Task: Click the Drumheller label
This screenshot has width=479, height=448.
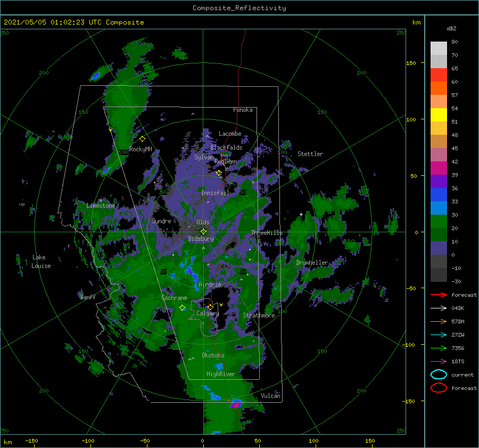Action: click(312, 263)
